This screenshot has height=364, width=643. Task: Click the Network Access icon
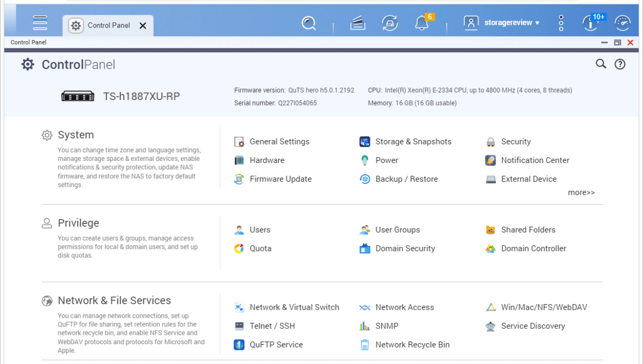(x=364, y=307)
